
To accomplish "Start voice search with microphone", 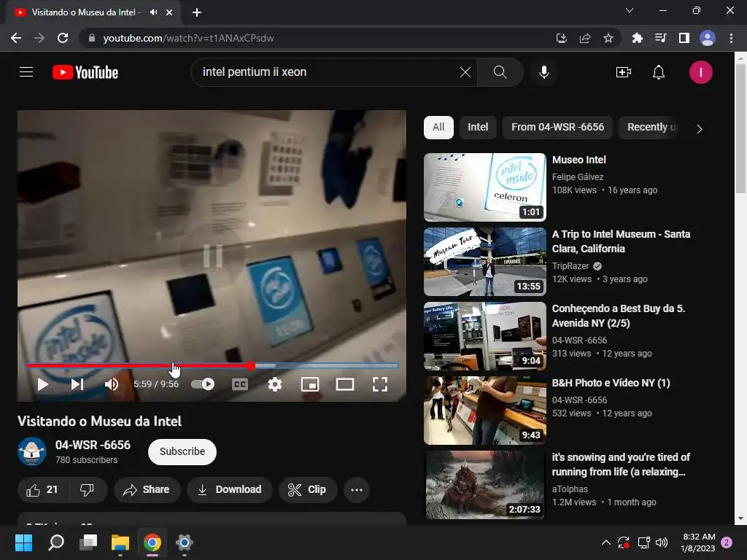I will point(543,72).
